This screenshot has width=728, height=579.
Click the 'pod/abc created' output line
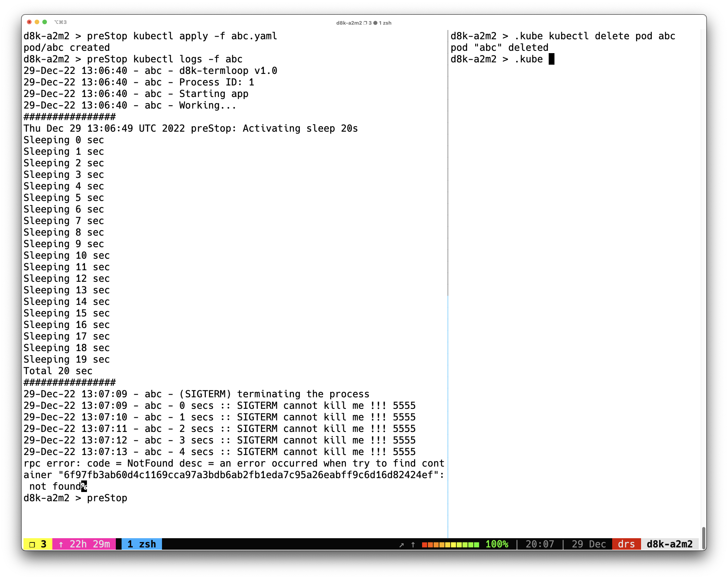pos(67,47)
